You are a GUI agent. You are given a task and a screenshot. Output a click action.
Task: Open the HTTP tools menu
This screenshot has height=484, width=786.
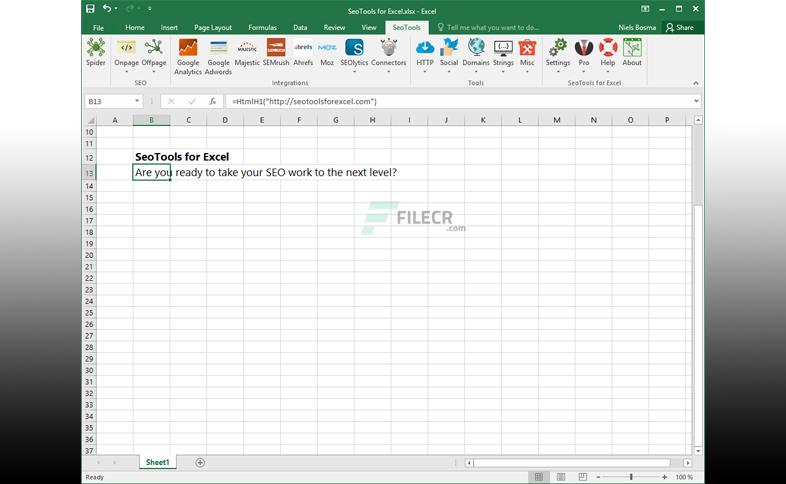pos(425,56)
